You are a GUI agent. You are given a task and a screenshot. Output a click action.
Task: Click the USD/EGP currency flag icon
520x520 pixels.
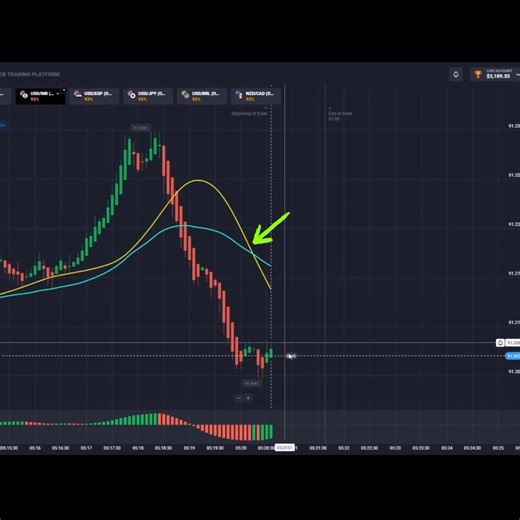[78, 95]
